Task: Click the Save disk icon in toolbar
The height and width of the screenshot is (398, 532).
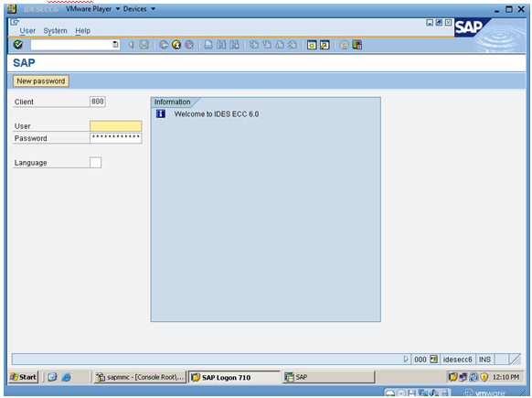Action: (144, 45)
